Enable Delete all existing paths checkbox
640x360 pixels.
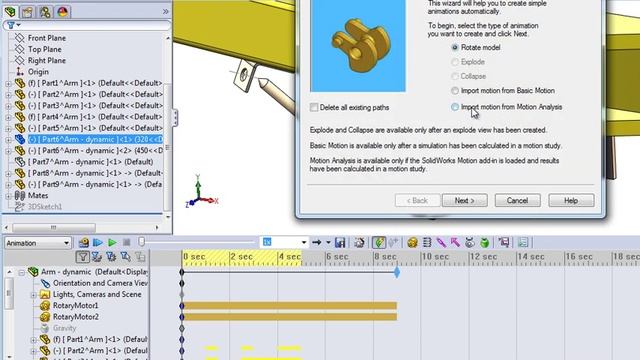314,107
